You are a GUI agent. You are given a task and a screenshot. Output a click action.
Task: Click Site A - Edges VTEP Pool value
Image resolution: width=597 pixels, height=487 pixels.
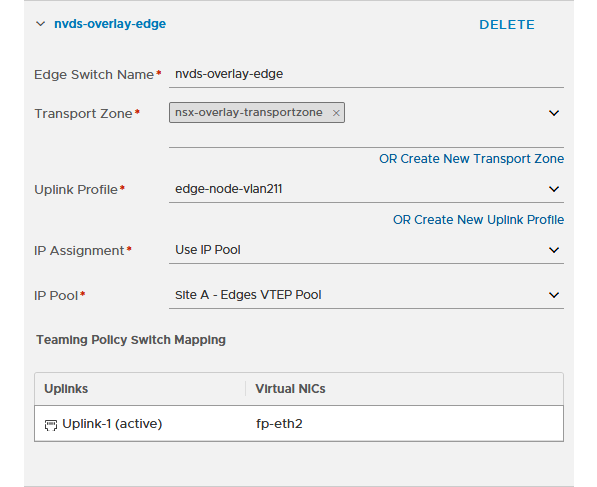(248, 295)
